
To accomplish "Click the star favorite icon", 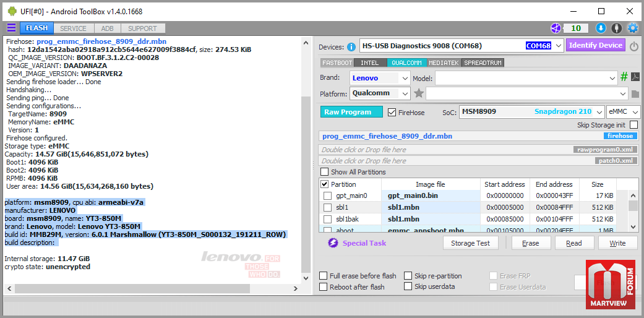I will click(419, 93).
